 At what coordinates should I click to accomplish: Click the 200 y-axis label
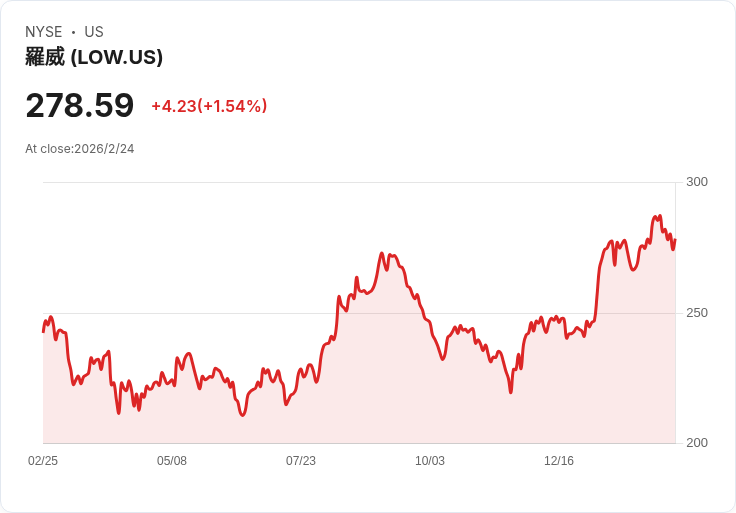(697, 443)
